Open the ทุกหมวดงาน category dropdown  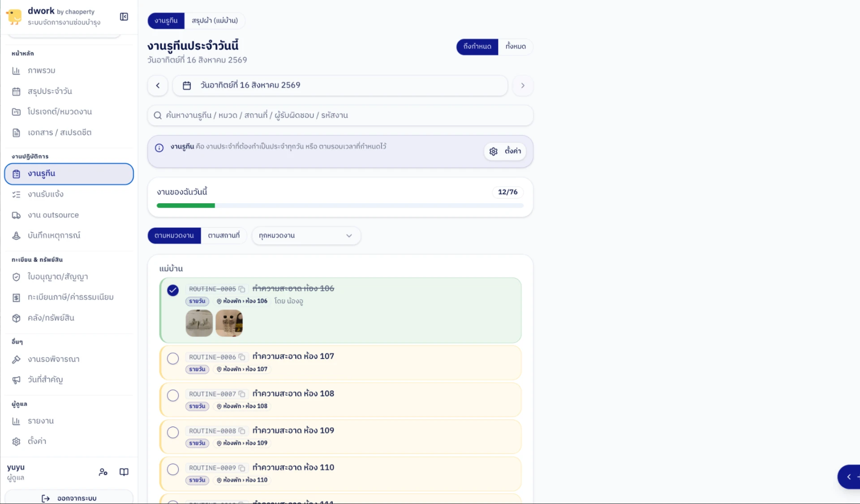click(306, 235)
